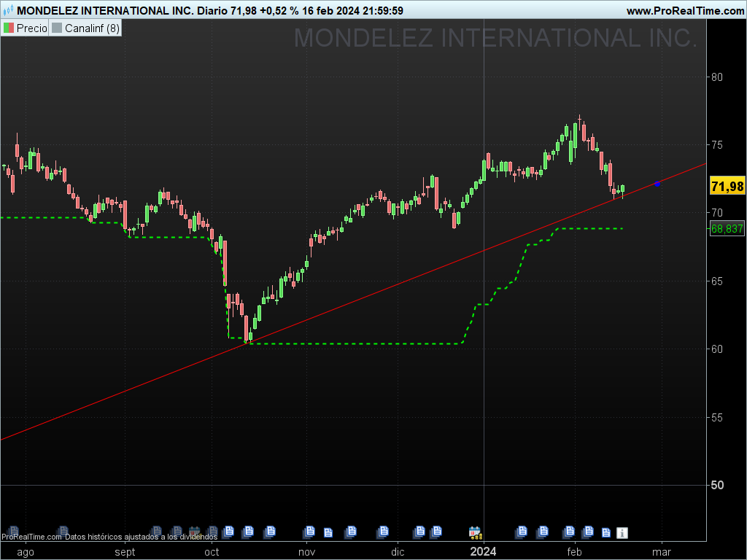The width and height of the screenshot is (747, 560).
Task: Click the 'Datos históricos ajustados a los dividendos' note
Action: (x=141, y=537)
